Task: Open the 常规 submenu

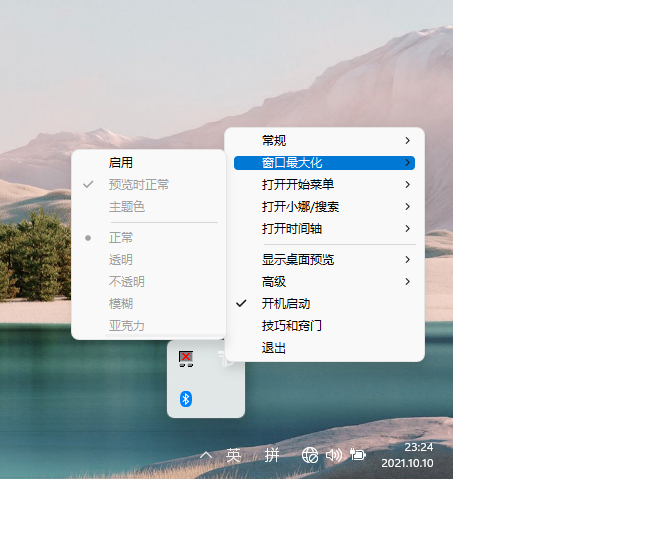Action: [x=324, y=140]
